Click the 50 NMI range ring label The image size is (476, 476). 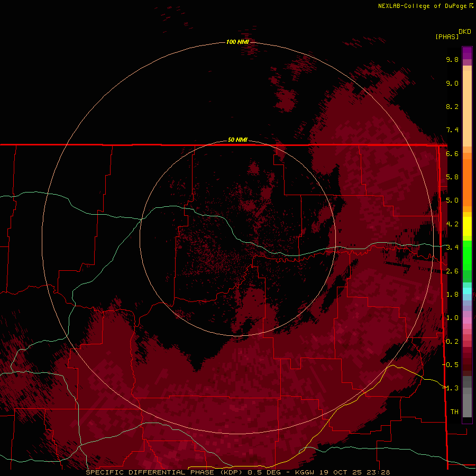pyautogui.click(x=237, y=140)
